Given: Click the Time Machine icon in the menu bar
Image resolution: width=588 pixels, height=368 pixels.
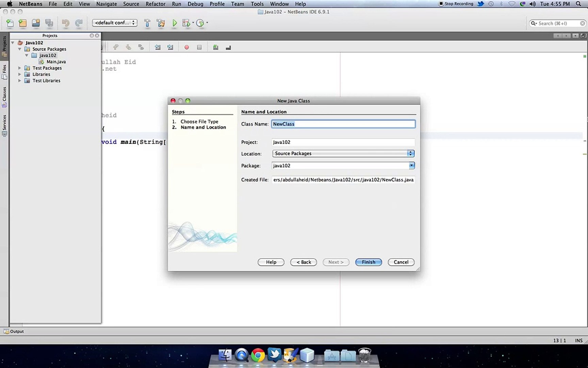Looking at the screenshot, I should (491, 4).
